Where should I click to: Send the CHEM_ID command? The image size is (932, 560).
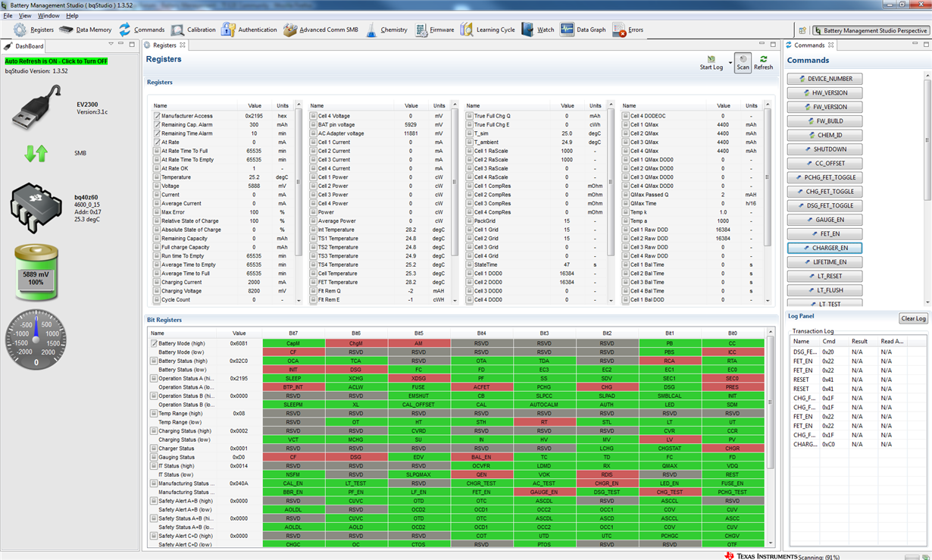tap(824, 135)
